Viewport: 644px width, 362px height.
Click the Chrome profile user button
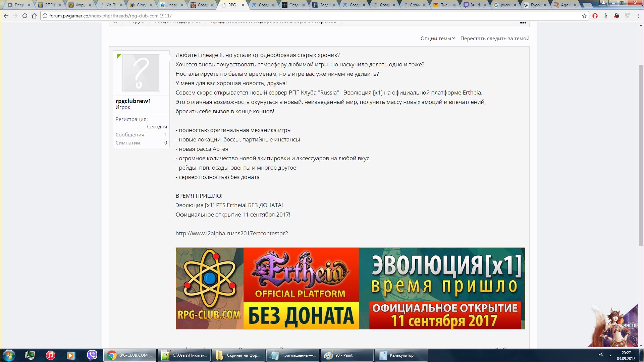coord(603,3)
